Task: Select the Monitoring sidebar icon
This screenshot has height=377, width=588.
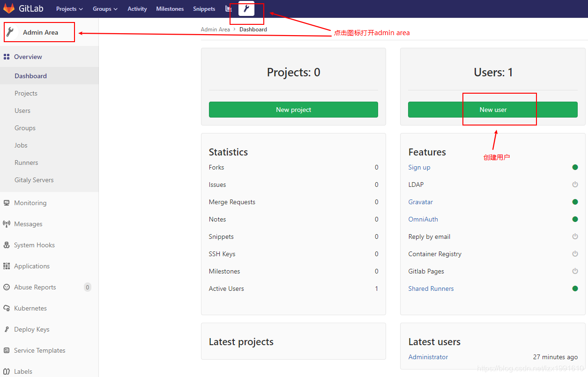Action: point(7,203)
